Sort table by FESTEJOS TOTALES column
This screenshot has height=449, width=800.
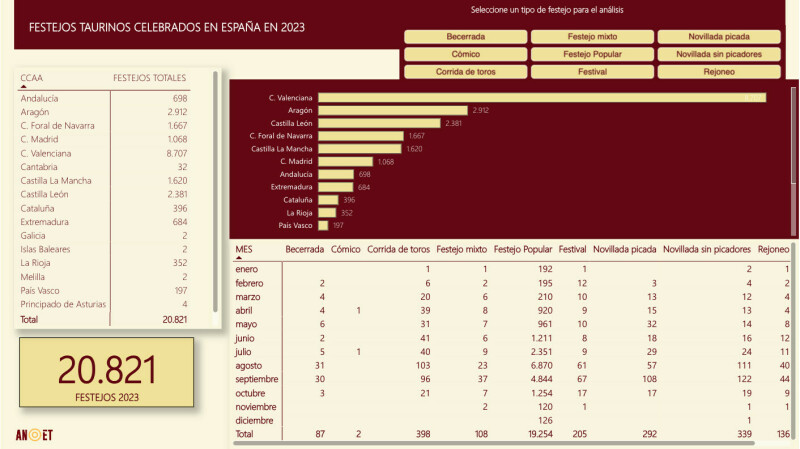click(150, 76)
